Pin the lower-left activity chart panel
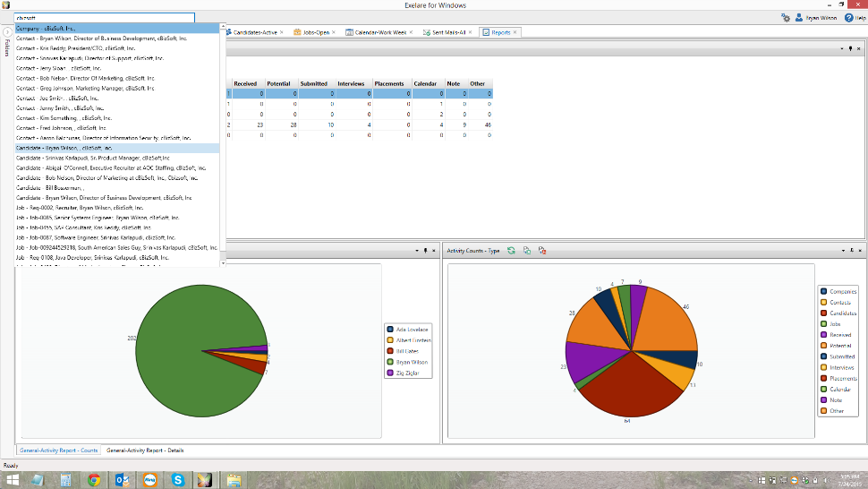Screen dimensions: 868x489 425,250
